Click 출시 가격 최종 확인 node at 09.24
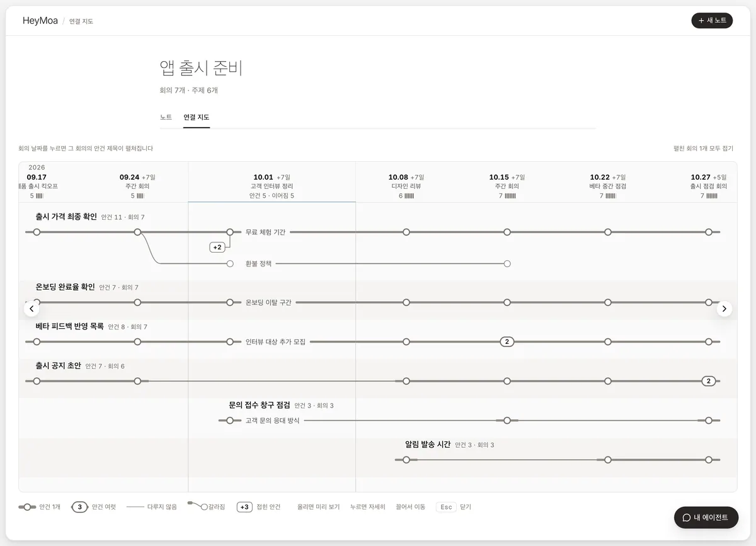 [137, 232]
